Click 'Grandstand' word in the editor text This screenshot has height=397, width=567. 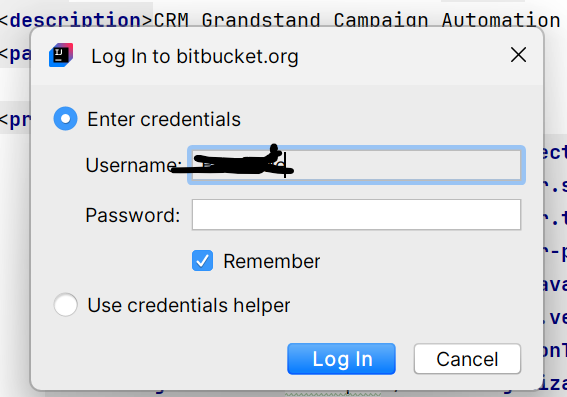pos(261,20)
